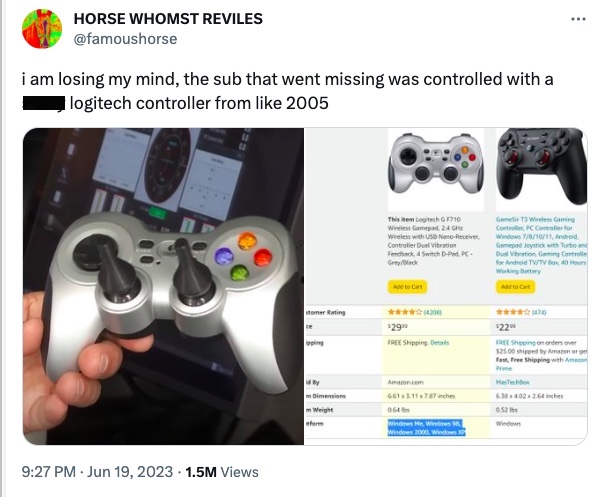The image size is (602, 497).
Task: Click the HORSE WHOMST REVILES display name
Action: point(168,18)
